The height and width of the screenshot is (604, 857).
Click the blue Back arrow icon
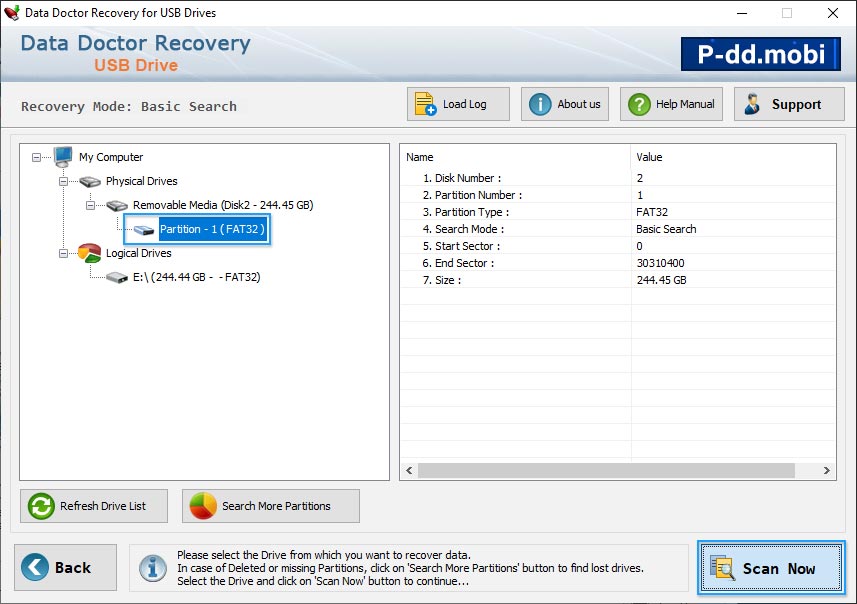point(35,567)
